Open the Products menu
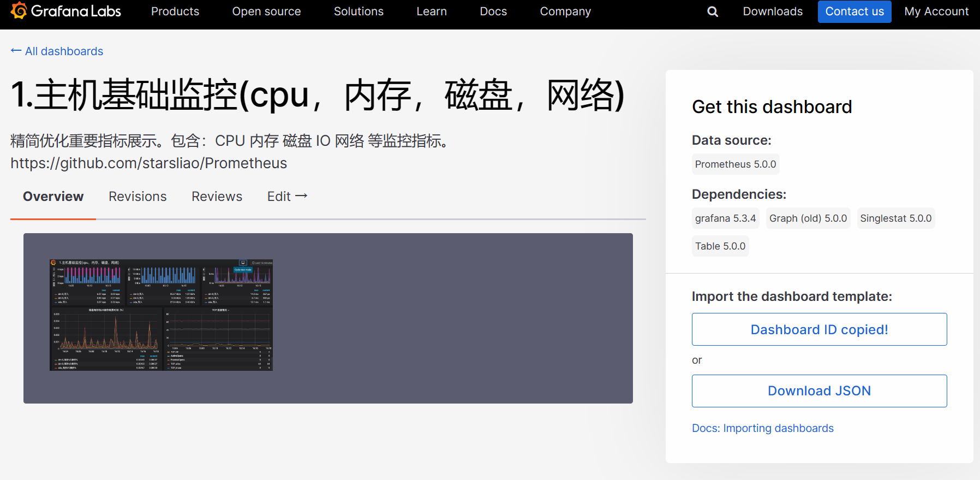Viewport: 980px width, 480px height. click(x=175, y=11)
